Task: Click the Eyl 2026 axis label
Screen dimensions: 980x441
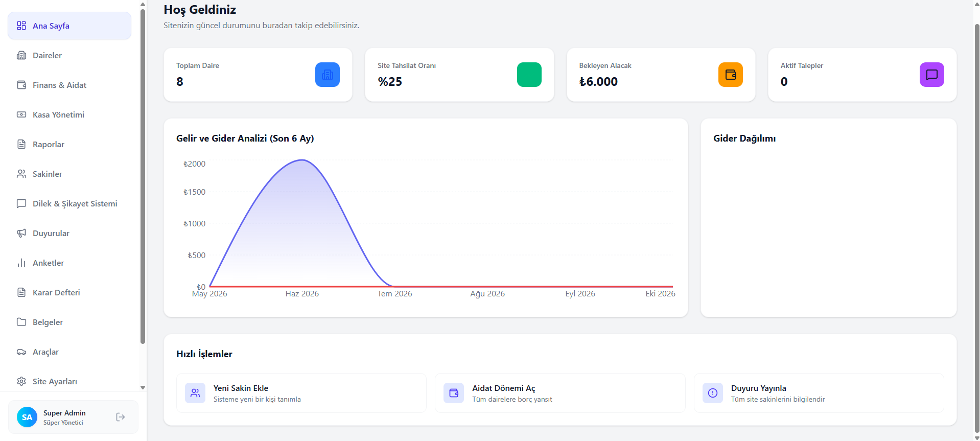Action: [x=580, y=294]
